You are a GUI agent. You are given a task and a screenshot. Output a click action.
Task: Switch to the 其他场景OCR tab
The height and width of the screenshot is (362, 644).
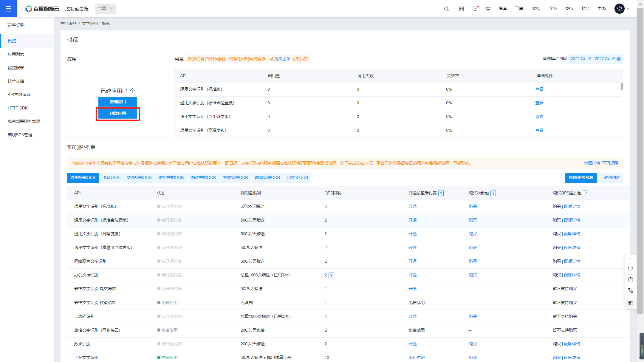click(236, 177)
